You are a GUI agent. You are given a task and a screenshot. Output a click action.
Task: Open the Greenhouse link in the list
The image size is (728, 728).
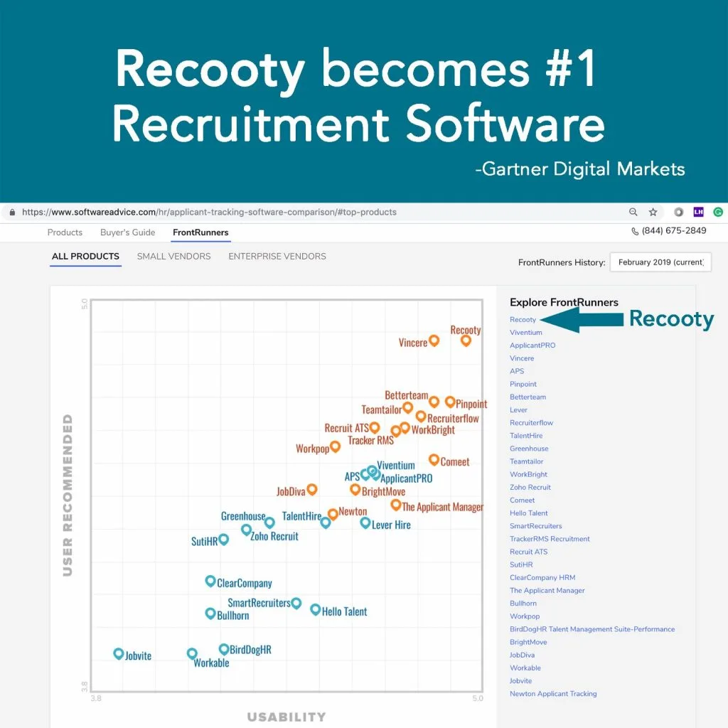point(529,449)
